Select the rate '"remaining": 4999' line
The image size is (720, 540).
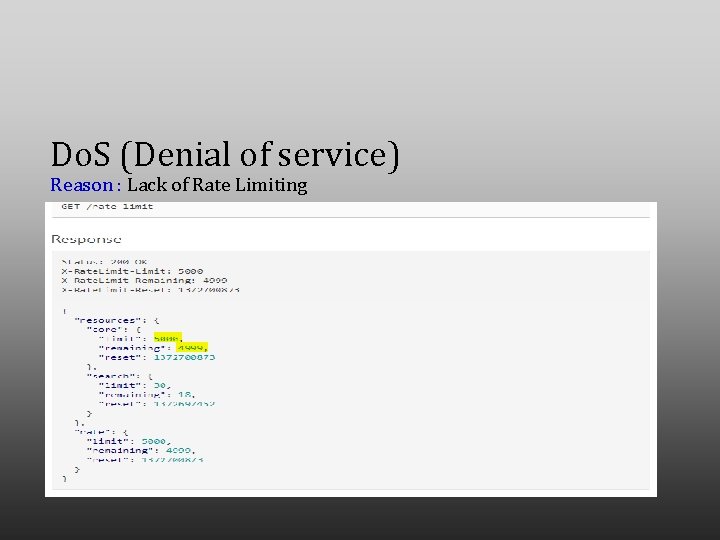[141, 450]
